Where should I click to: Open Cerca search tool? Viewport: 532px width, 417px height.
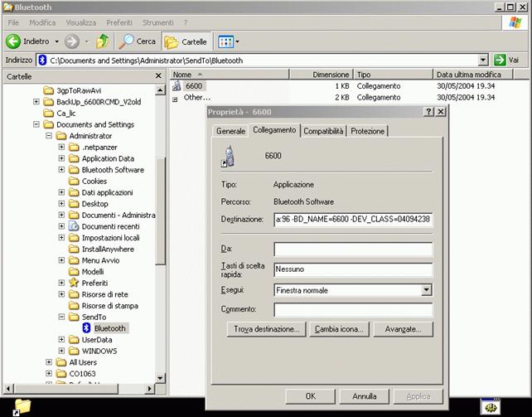click(x=137, y=41)
